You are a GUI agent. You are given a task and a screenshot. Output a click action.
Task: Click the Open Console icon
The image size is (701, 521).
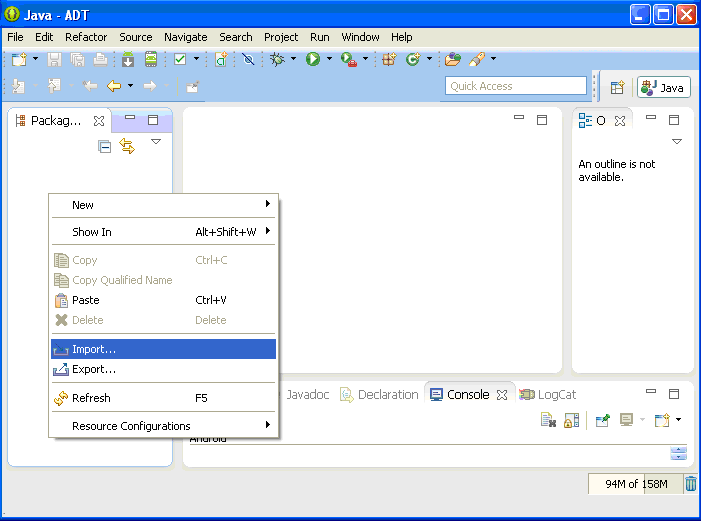coord(662,420)
